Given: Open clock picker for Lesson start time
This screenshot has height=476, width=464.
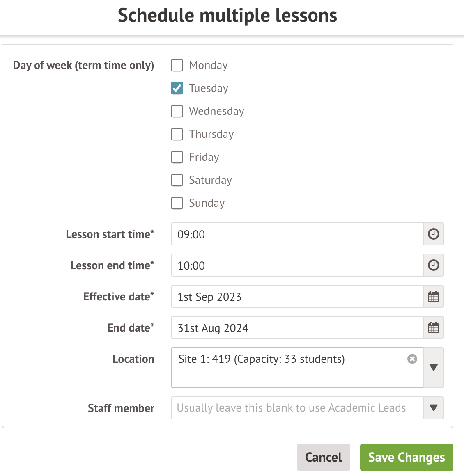Looking at the screenshot, I should click(x=433, y=234).
